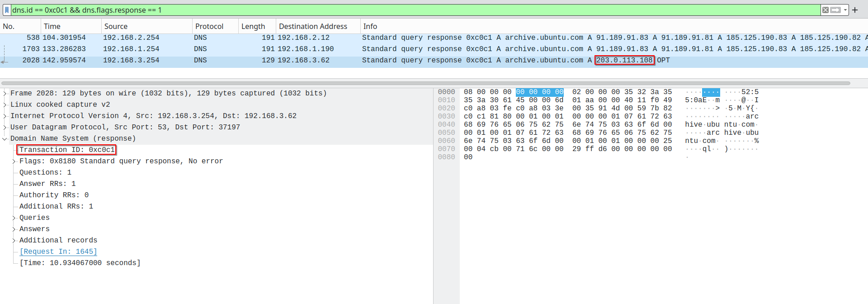Open recent filter history dropdown
The width and height of the screenshot is (868, 304).
tap(845, 10)
